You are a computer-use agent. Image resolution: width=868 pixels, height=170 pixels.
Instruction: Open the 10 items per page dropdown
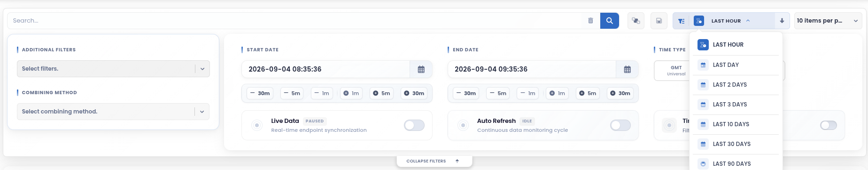pos(828,21)
